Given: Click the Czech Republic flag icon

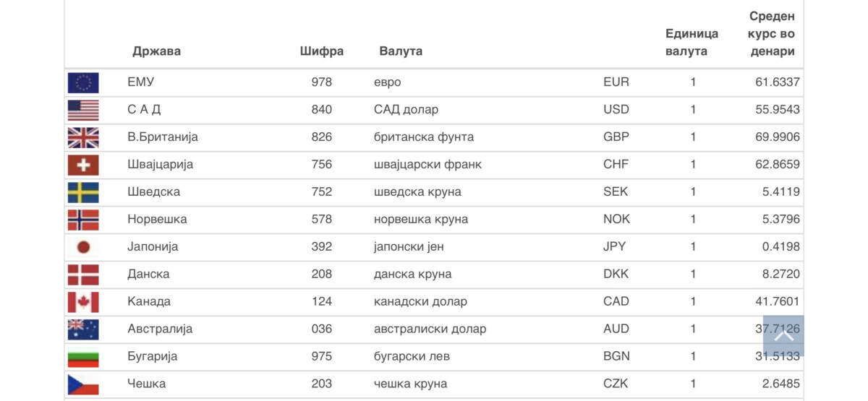Looking at the screenshot, I should pyautogui.click(x=83, y=384).
